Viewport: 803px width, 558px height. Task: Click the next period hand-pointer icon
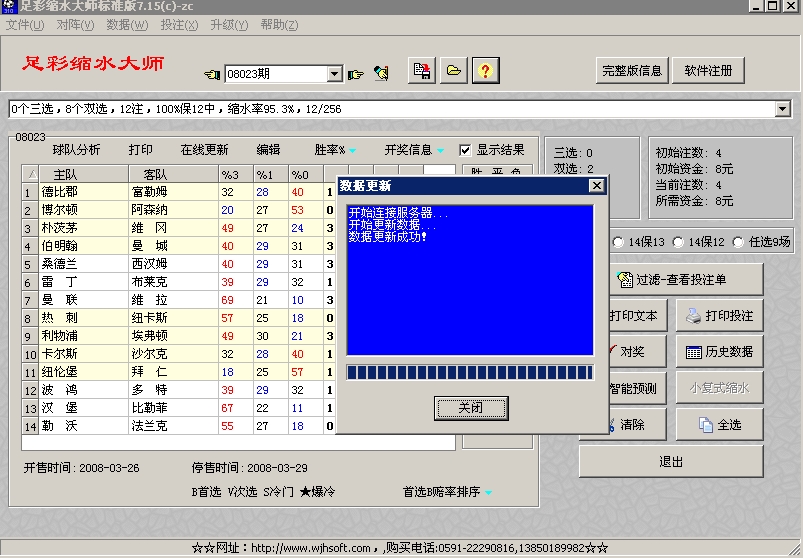tap(355, 74)
